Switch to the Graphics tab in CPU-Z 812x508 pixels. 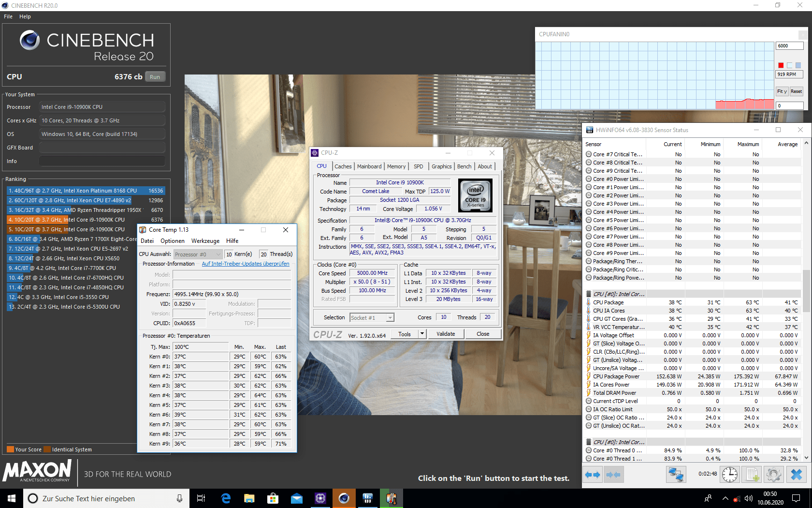[442, 166]
